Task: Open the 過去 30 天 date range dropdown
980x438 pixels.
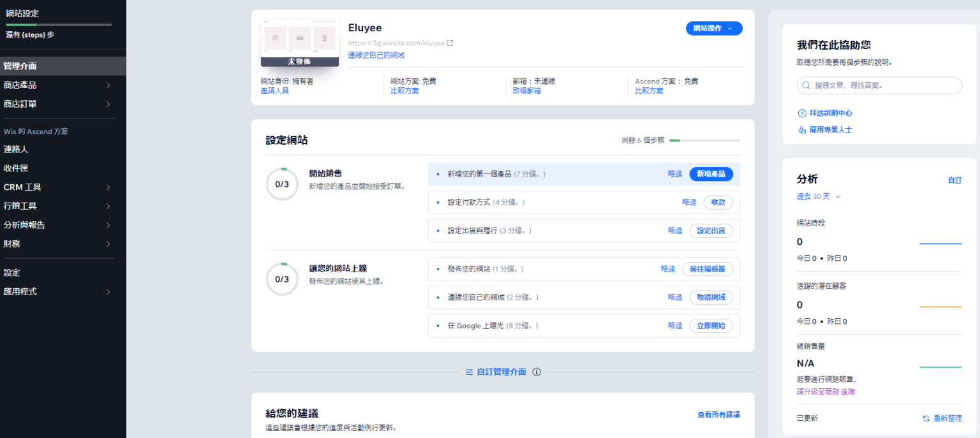Action: pyautogui.click(x=819, y=196)
